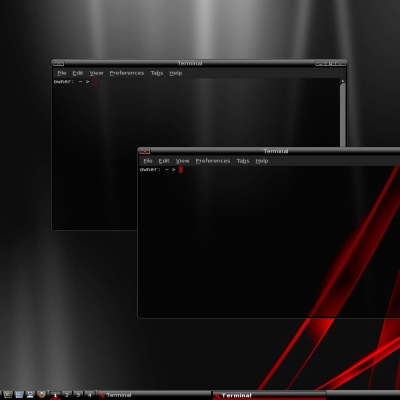Open Edit menu in front Terminal window
The image size is (400, 400).
click(x=164, y=161)
